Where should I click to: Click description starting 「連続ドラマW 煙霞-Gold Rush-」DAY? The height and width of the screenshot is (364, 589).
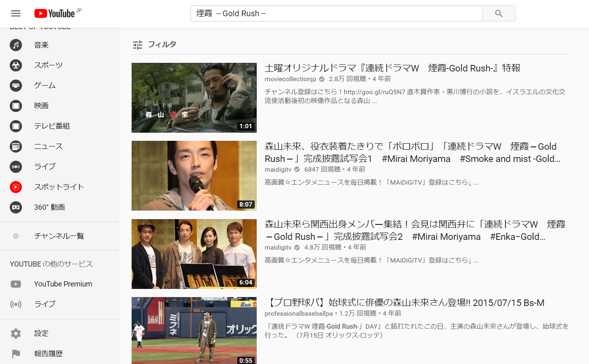(417, 331)
